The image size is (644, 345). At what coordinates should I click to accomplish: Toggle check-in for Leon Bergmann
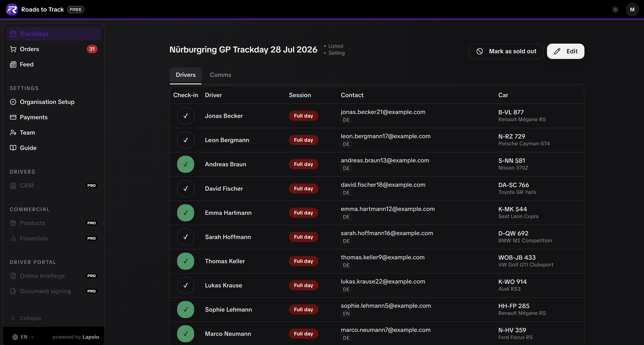click(185, 140)
